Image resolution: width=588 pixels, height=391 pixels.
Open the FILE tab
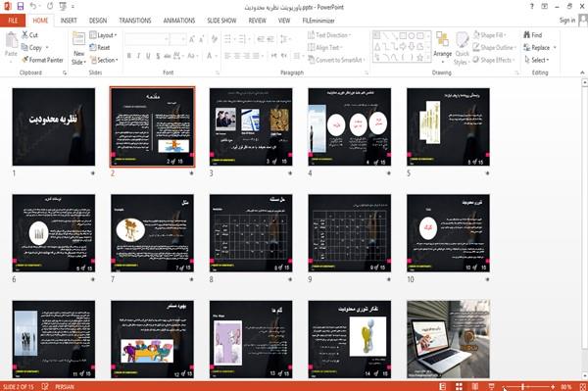point(13,21)
